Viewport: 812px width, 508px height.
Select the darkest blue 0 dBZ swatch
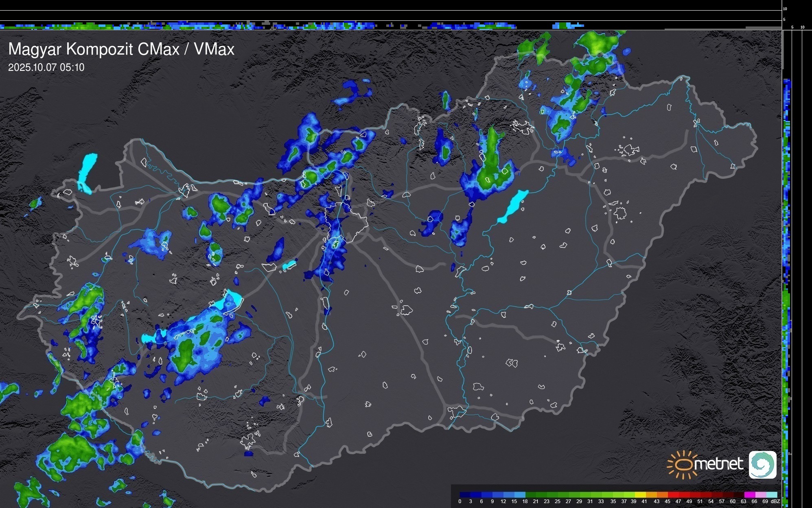(x=464, y=495)
